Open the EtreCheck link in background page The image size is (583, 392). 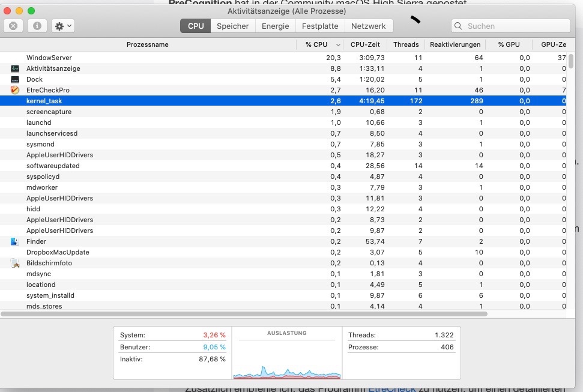392,388
